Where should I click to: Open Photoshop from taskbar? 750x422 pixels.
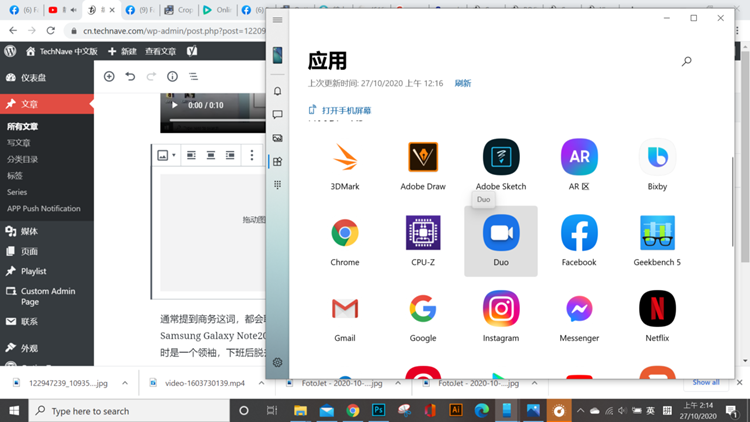(378, 411)
